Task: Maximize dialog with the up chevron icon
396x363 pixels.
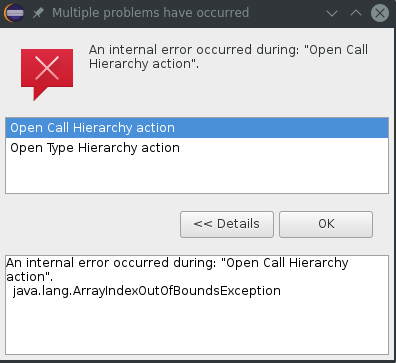Action: [356, 13]
